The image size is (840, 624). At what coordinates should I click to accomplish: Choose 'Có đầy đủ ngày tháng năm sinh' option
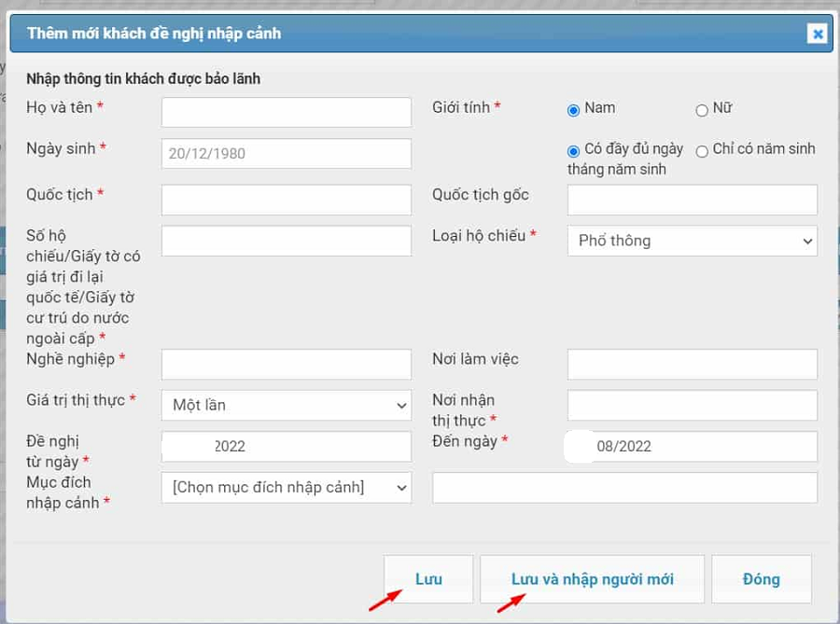click(574, 151)
